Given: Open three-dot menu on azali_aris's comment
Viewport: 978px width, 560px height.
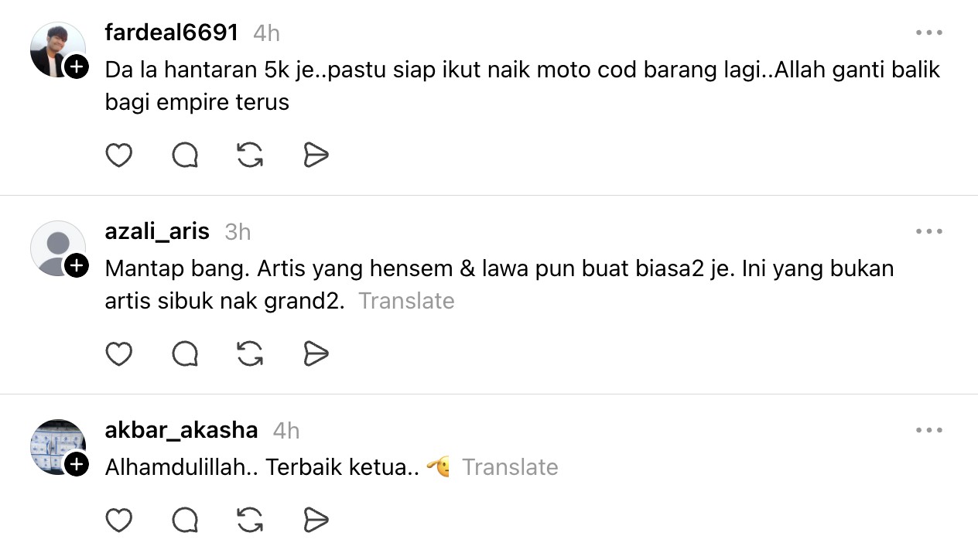Looking at the screenshot, I should pos(928,231).
